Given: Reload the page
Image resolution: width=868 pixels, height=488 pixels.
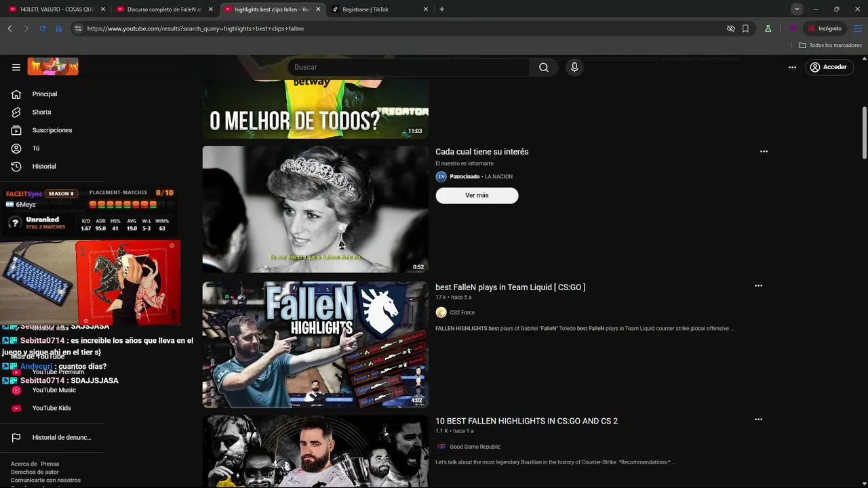Looking at the screenshot, I should 42,28.
